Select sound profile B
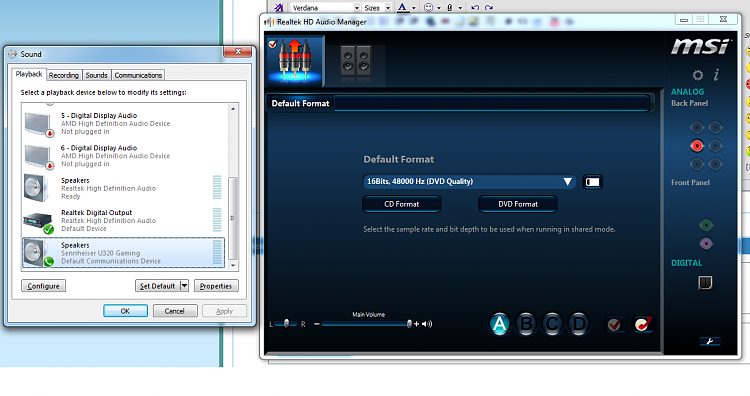This screenshot has width=750, height=396. click(x=526, y=324)
